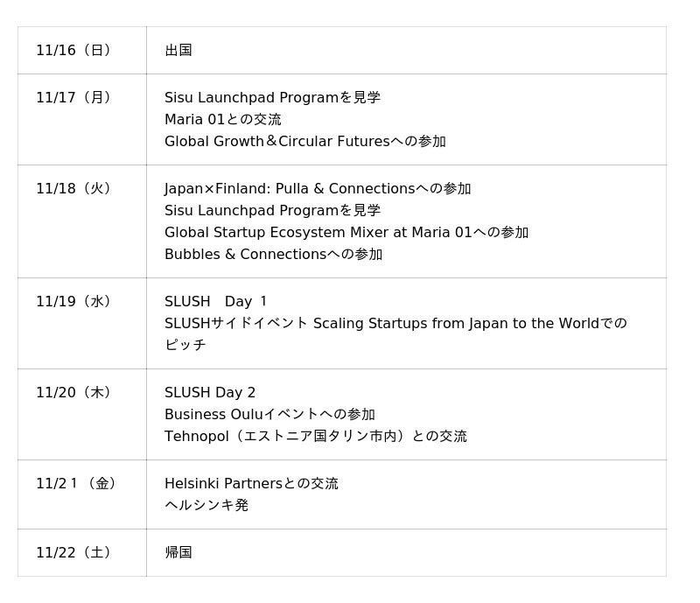Click Helsinki Partnersとの交流 text
The image size is (700, 603).
[251, 484]
